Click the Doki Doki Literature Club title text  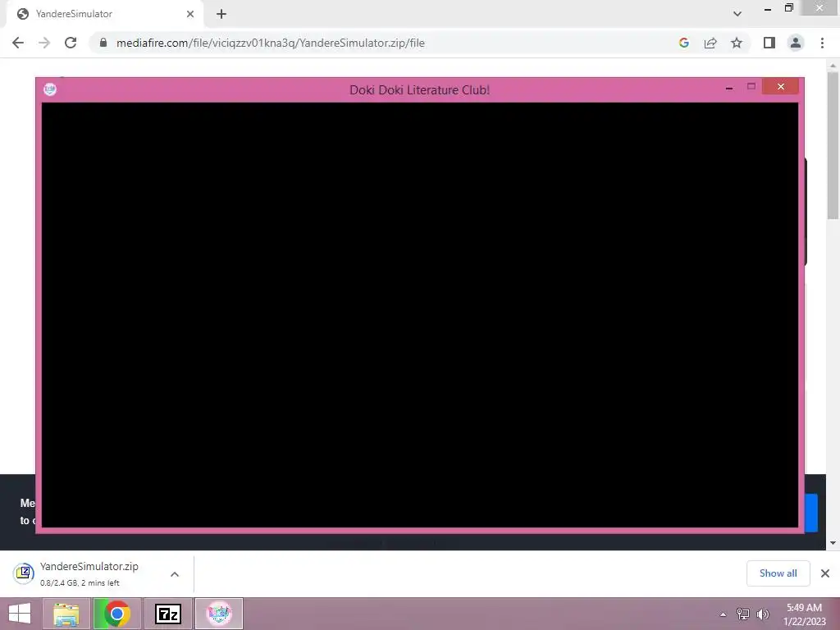419,90
